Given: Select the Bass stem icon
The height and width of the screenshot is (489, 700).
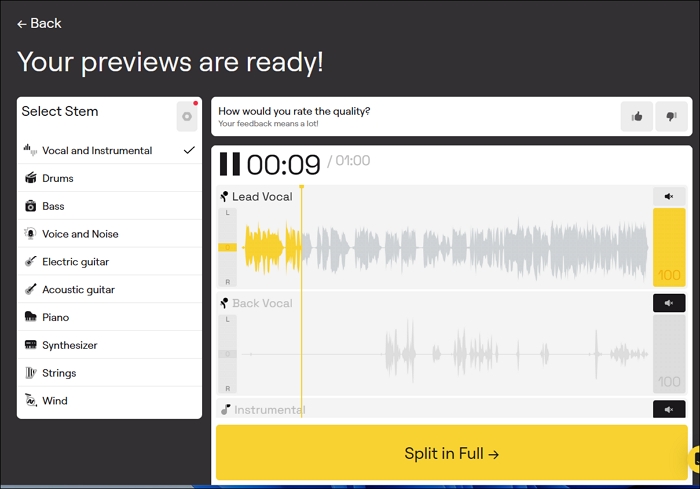Looking at the screenshot, I should [32, 206].
